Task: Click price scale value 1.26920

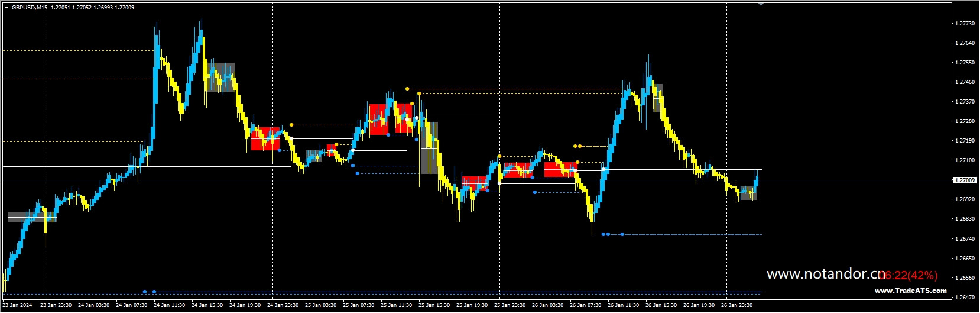Action: click(x=965, y=199)
